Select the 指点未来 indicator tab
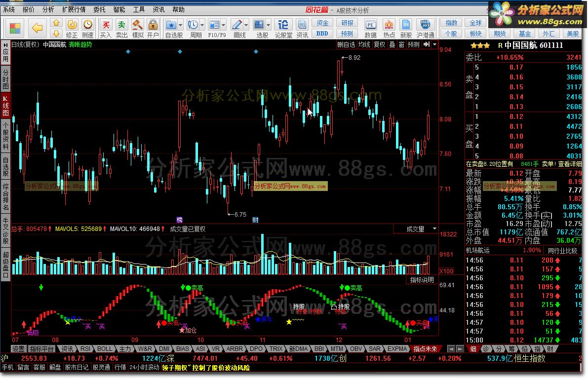 click(x=425, y=348)
